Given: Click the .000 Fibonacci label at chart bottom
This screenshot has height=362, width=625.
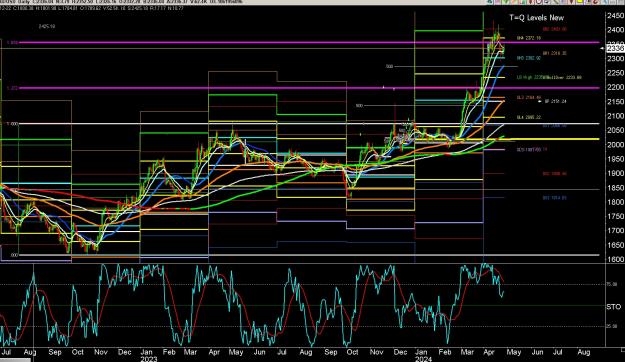Looking at the screenshot, I should coord(14,255).
